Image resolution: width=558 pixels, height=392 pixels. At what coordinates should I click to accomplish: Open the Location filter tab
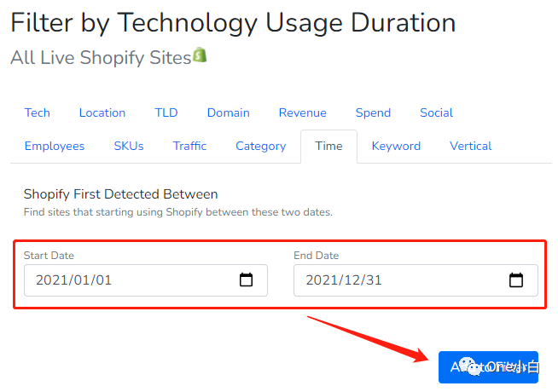(102, 112)
